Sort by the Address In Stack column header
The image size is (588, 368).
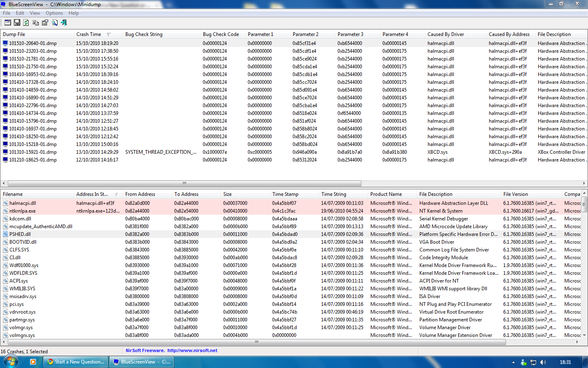pyautogui.click(x=98, y=194)
